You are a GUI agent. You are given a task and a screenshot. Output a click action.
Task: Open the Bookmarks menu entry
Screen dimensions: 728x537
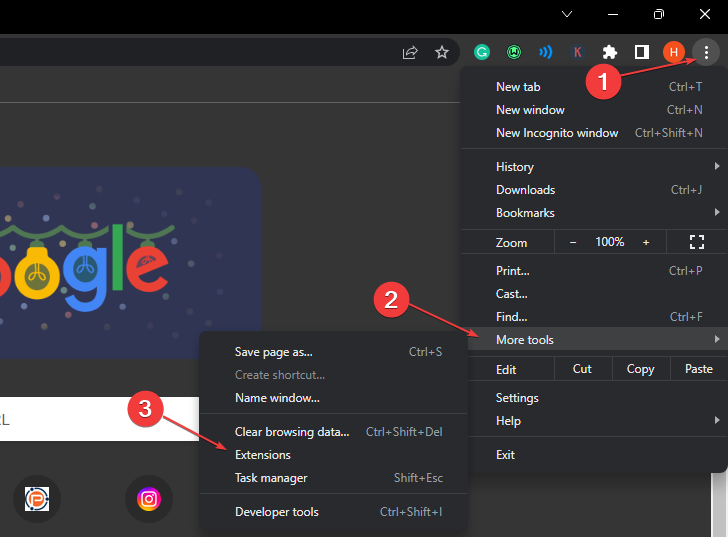[594, 213]
